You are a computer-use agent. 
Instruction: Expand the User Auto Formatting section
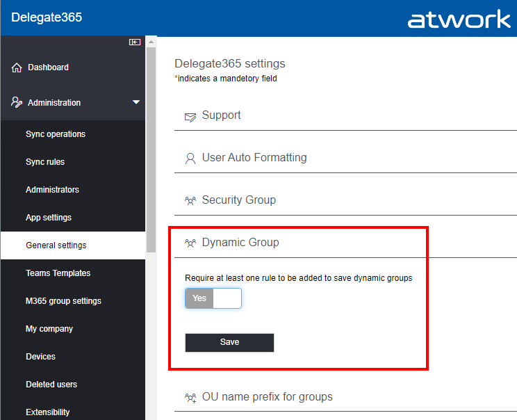(x=254, y=158)
